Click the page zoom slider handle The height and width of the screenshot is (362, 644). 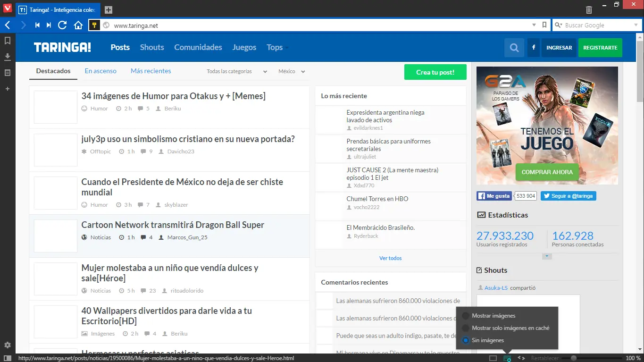click(574, 358)
